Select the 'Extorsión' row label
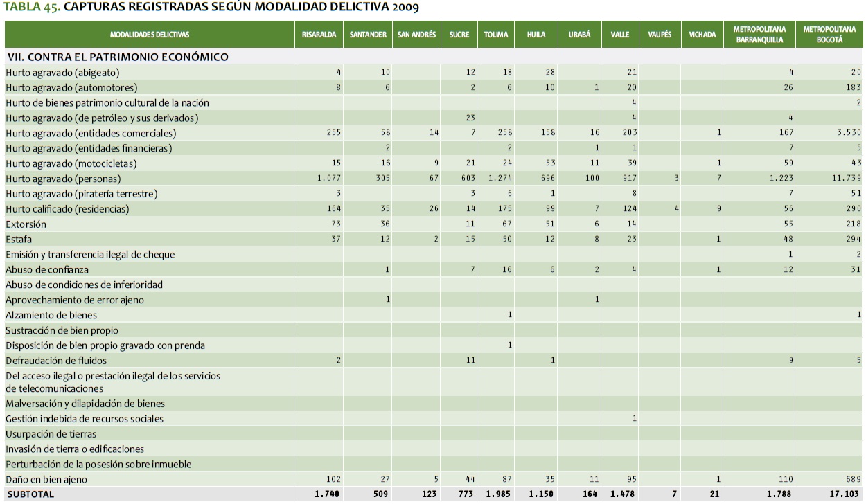The image size is (866, 504). 28,224
